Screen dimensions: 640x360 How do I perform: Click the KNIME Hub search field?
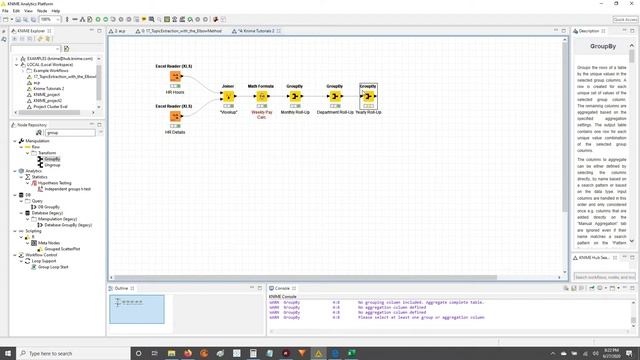604,277
